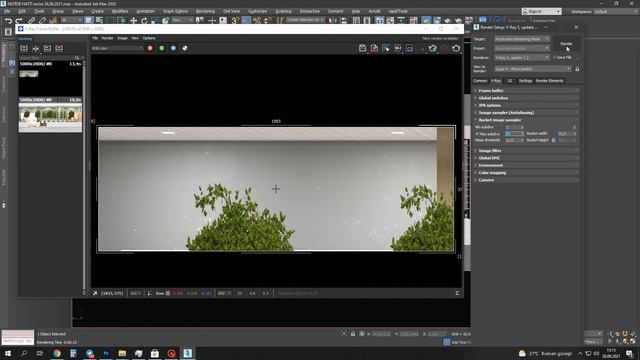Switch to the Settings tab
This screenshot has height=360, width=640.
(x=525, y=81)
